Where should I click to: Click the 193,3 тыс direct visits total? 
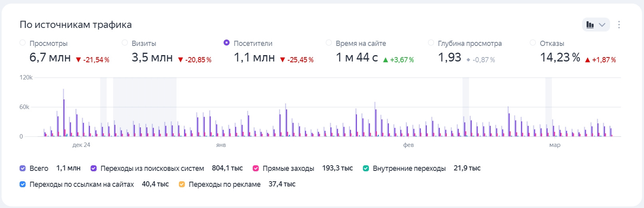337,168
